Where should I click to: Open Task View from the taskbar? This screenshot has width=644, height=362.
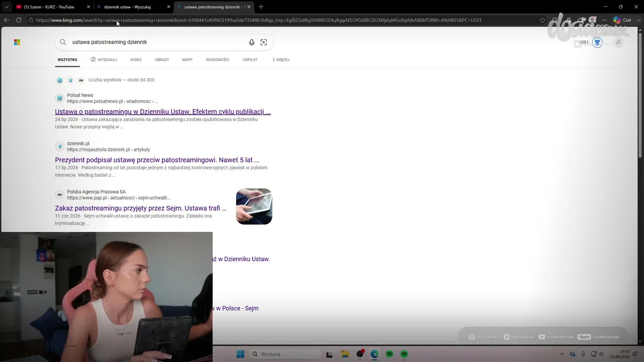pos(330,354)
